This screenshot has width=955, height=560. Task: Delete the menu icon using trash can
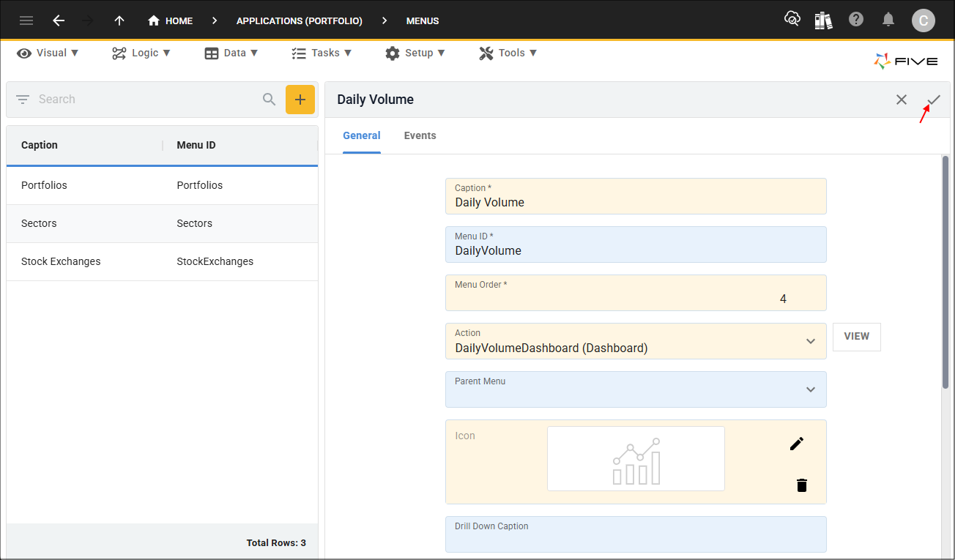802,485
